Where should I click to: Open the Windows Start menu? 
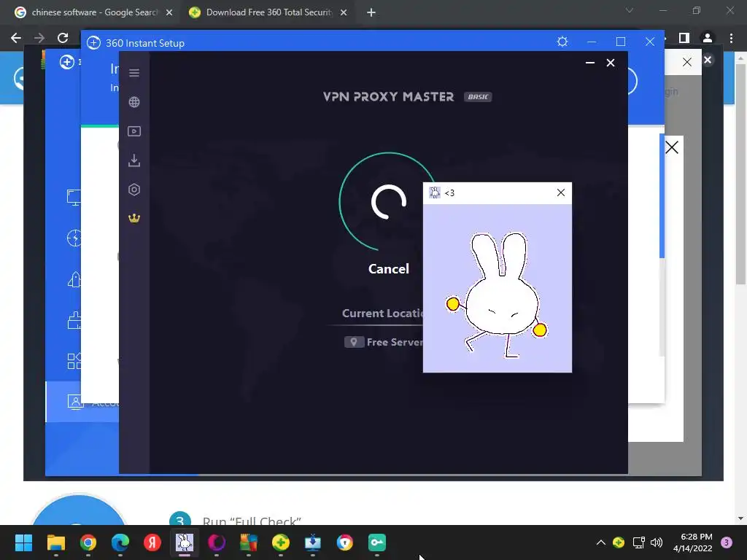point(23,542)
